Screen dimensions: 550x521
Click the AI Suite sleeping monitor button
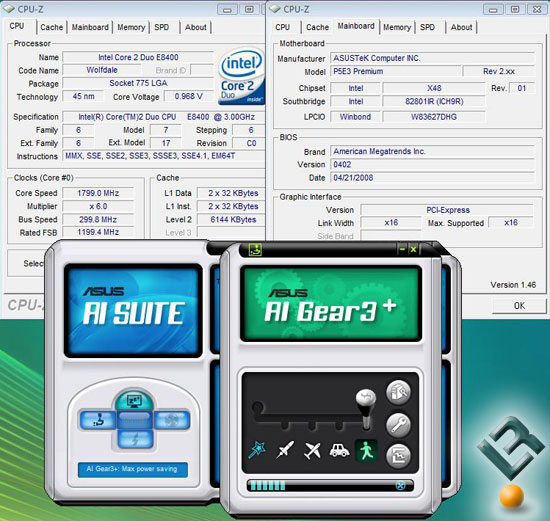tap(134, 400)
